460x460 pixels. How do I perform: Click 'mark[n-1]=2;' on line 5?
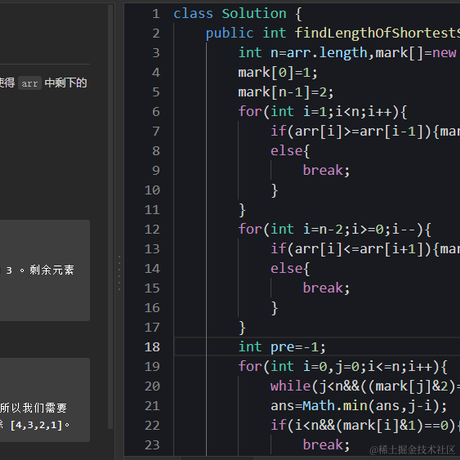(286, 92)
